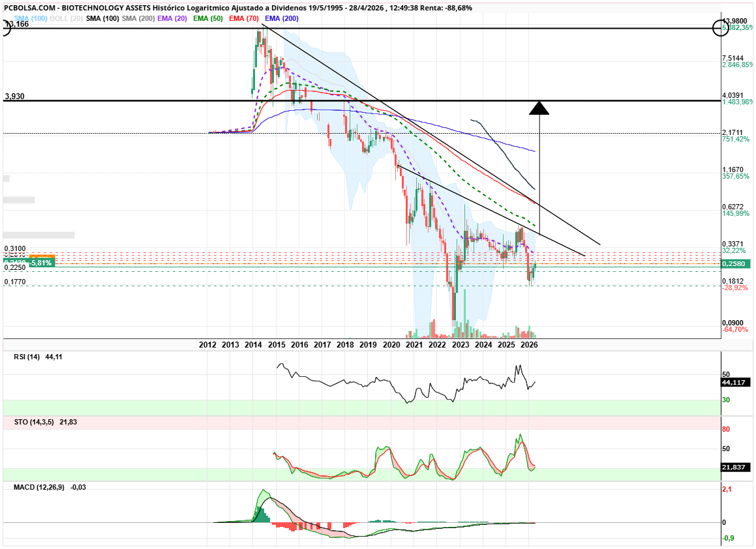Click the green 0,2580 current price tag
The width and height of the screenshot is (756, 549).
737,264
